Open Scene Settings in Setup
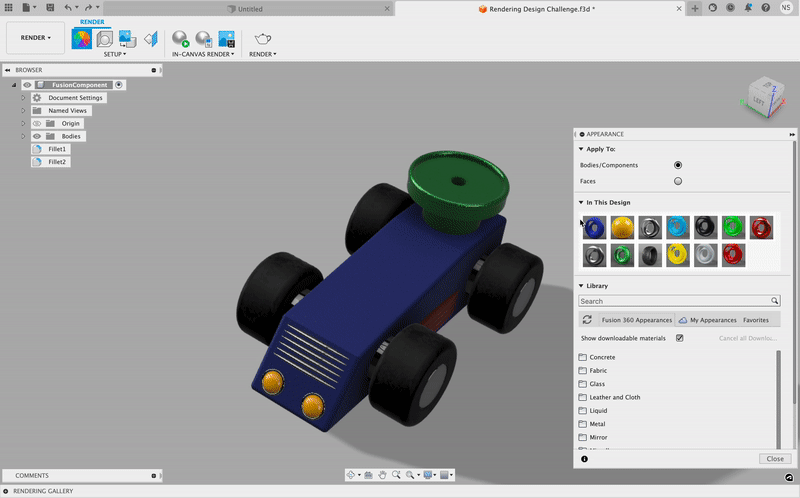Image resolution: width=800 pixels, height=498 pixels. click(105, 39)
